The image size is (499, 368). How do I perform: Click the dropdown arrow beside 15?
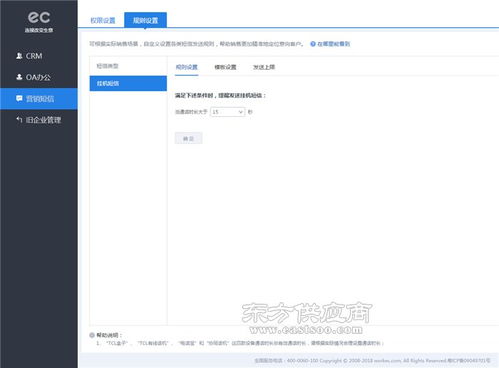pyautogui.click(x=240, y=112)
